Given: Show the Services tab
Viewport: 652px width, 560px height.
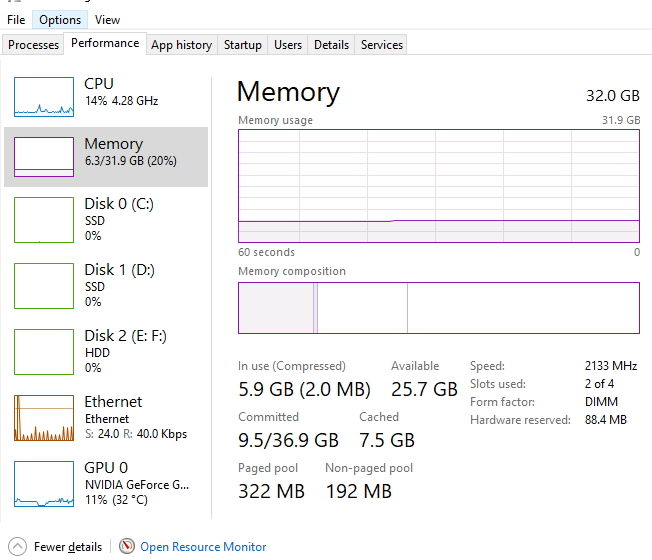Looking at the screenshot, I should tap(381, 44).
